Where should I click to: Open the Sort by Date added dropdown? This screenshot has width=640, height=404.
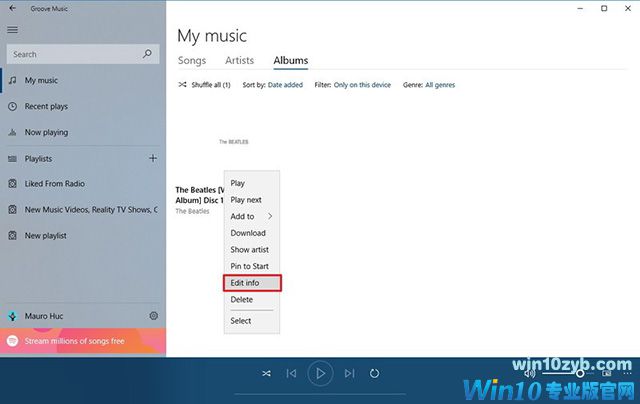(x=285, y=85)
